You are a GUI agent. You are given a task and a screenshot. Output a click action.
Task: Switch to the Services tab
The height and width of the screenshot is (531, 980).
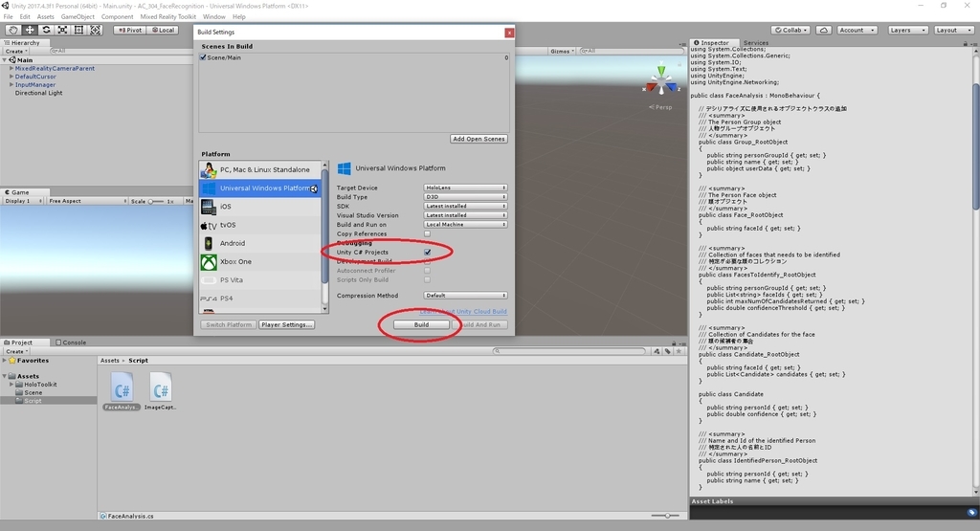pyautogui.click(x=756, y=43)
